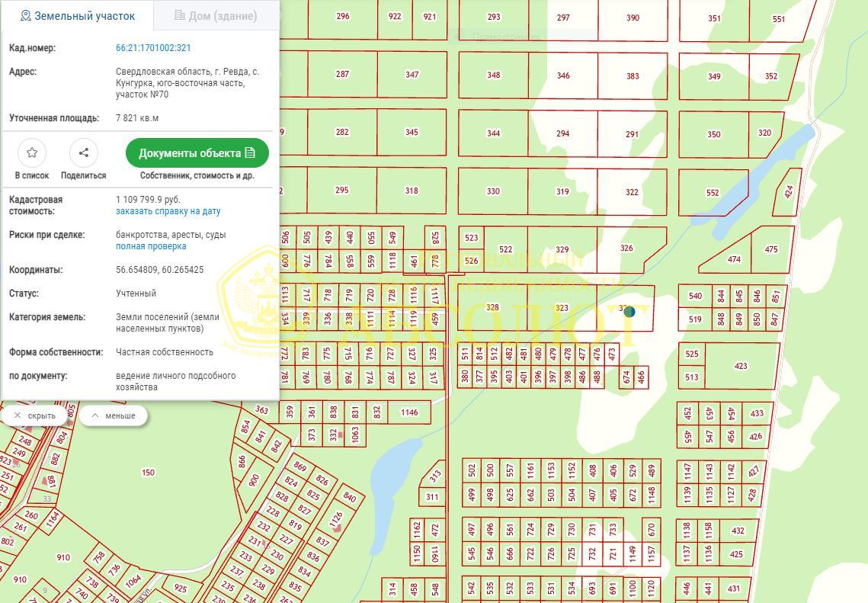The image size is (868, 603).
Task: Select parcel 383 on map
Action: 633,76
